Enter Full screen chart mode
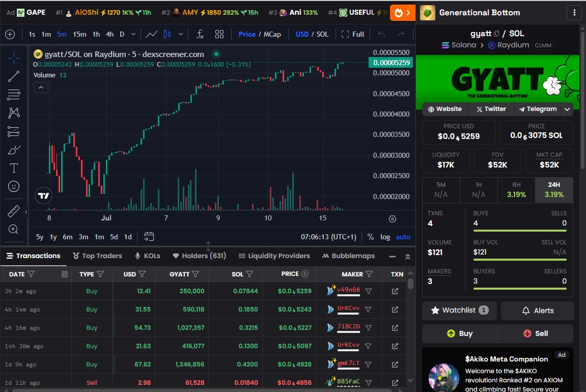 pyautogui.click(x=353, y=35)
